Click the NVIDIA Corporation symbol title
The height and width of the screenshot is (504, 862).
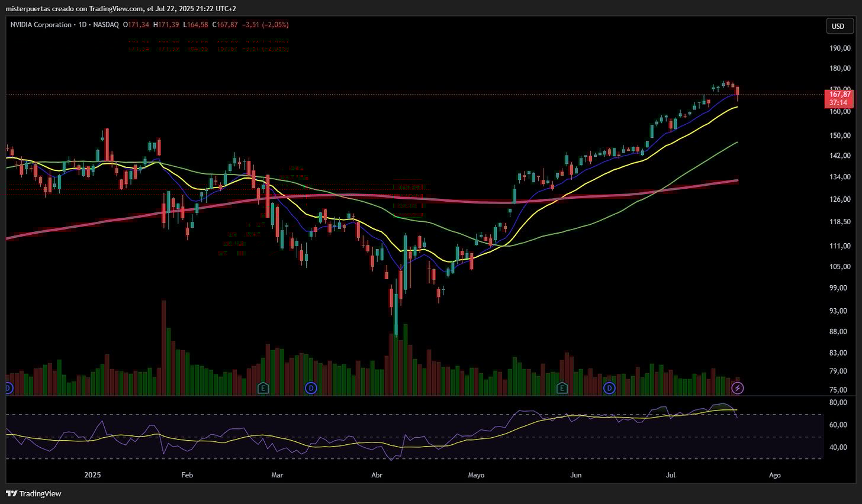40,25
